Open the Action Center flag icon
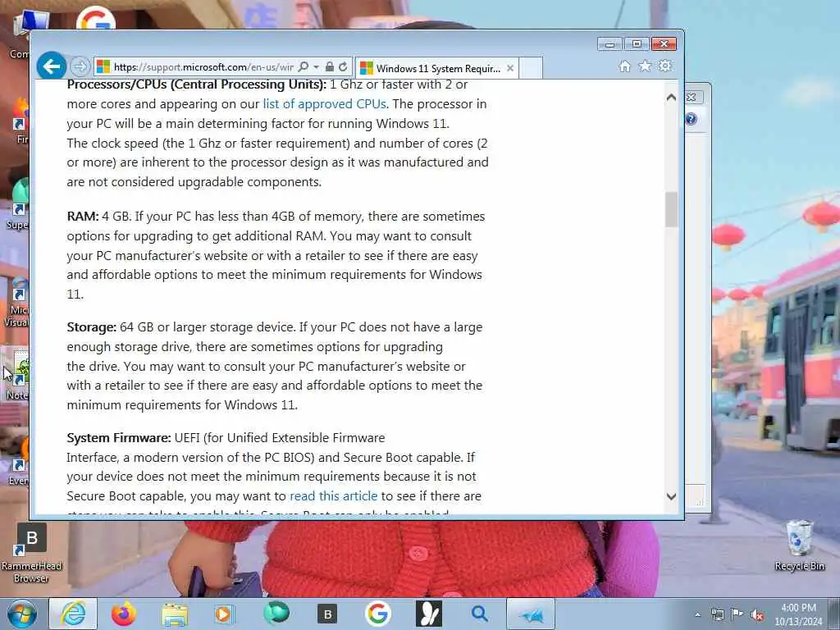Image resolution: width=840 pixels, height=630 pixels. [x=737, y=614]
